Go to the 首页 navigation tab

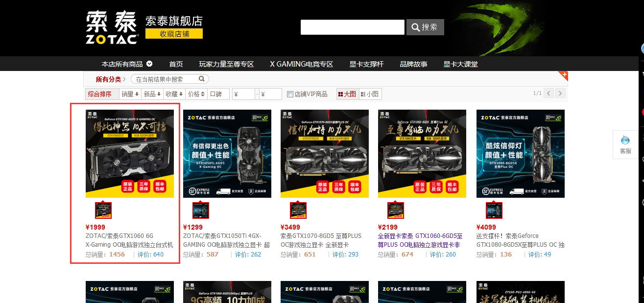pyautogui.click(x=176, y=64)
